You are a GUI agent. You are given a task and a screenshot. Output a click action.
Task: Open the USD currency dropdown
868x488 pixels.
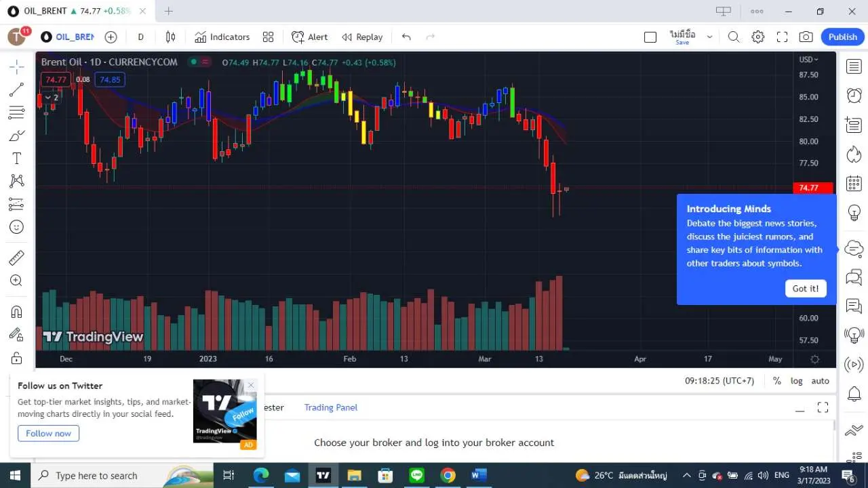click(x=808, y=60)
